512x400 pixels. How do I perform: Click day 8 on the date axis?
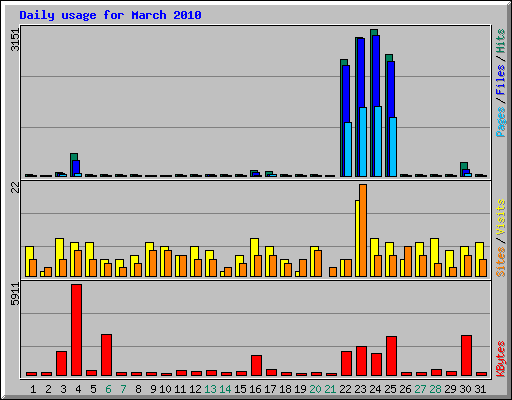[x=138, y=389]
